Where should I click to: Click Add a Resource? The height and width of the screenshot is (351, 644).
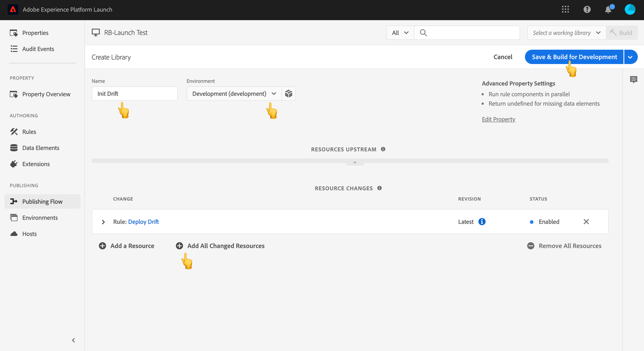[127, 246]
